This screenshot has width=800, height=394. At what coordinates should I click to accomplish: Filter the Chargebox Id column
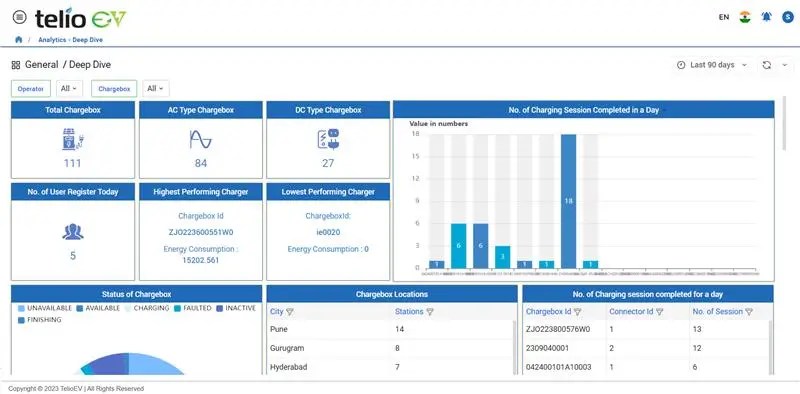(578, 312)
